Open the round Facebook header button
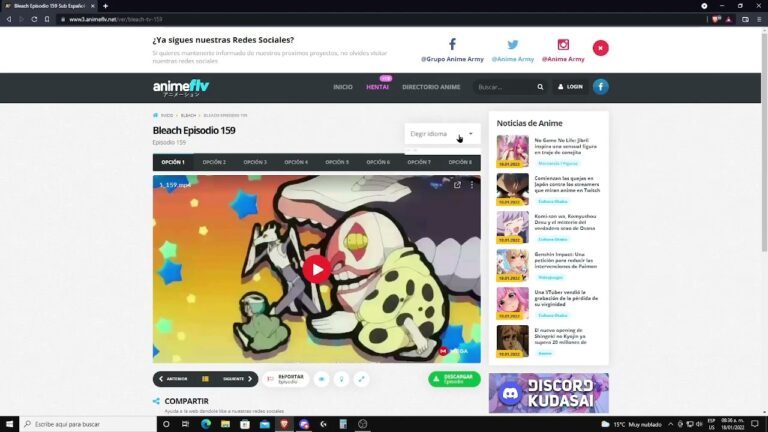The image size is (768, 432). point(600,87)
